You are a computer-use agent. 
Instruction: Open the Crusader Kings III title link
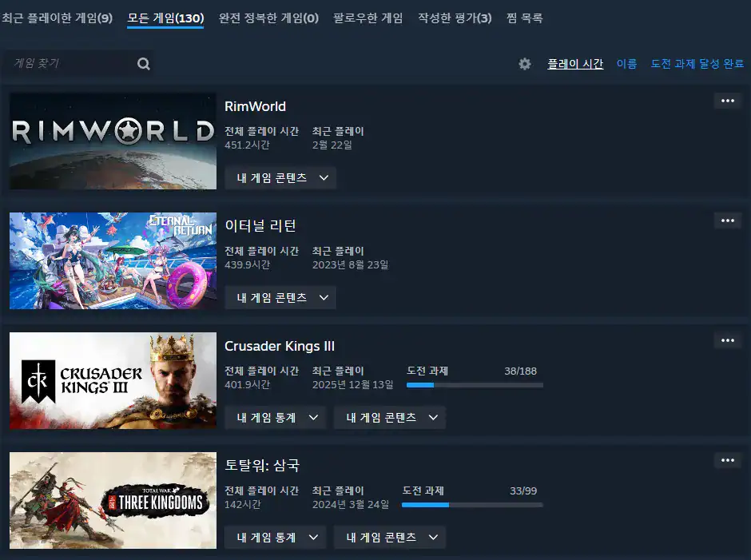click(280, 346)
